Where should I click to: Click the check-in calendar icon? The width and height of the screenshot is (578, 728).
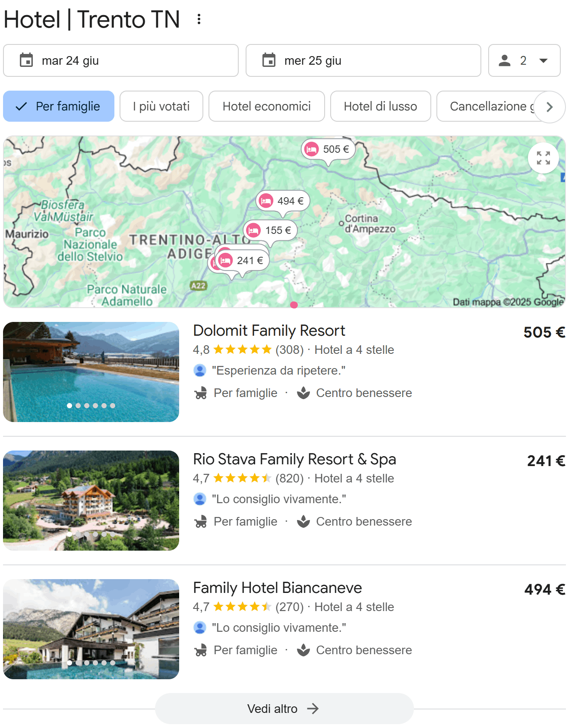[26, 60]
